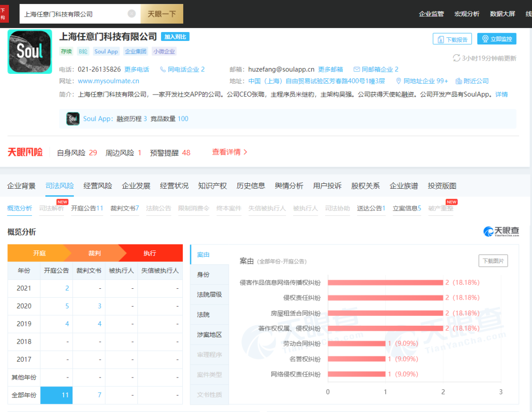Click the Tianyancha logo above the chart
This screenshot has height=412, width=532.
(501, 232)
